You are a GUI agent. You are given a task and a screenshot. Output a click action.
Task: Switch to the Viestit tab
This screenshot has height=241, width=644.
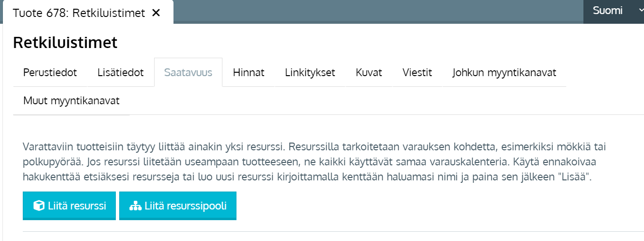pos(417,73)
